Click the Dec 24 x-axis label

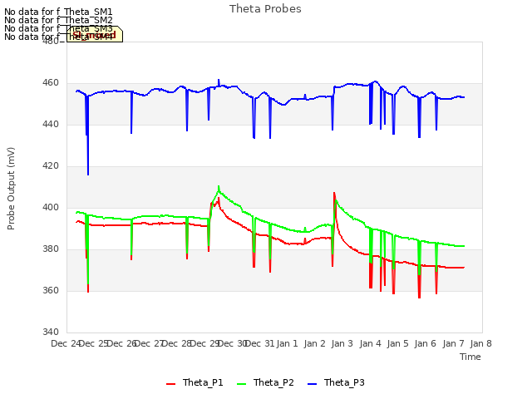click(x=66, y=343)
